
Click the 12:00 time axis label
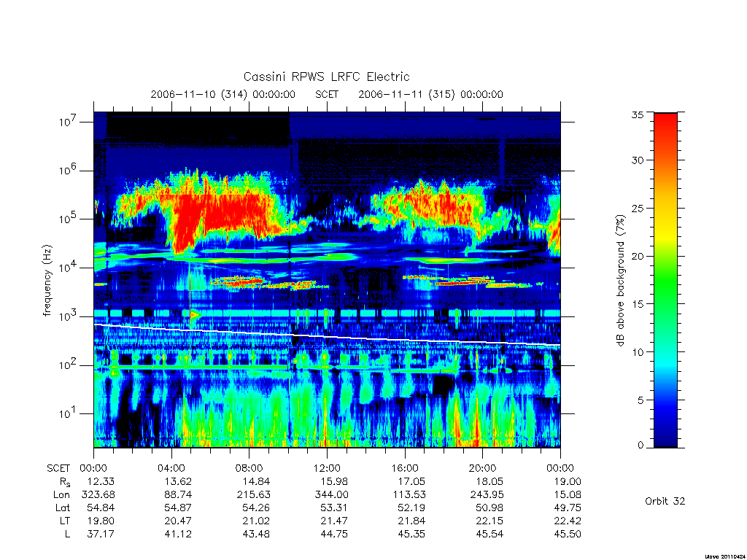pos(327,469)
